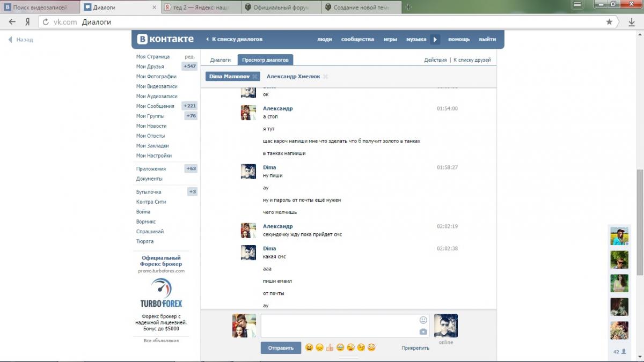Open the Прикрепить attachment menu

pyautogui.click(x=415, y=348)
